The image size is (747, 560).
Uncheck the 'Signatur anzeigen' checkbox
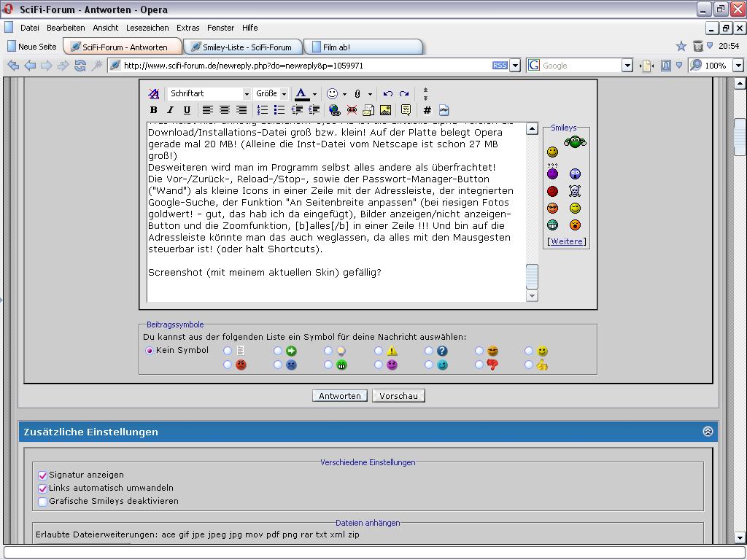[x=42, y=475]
